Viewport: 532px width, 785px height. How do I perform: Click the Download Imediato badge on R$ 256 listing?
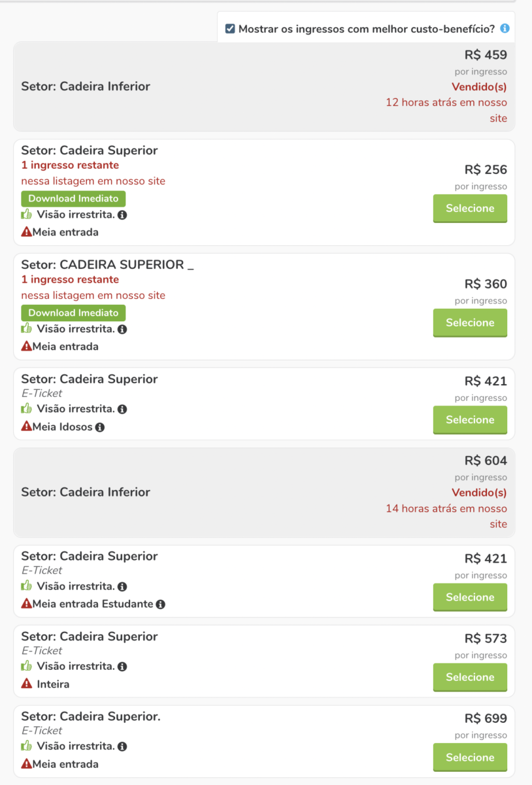(x=73, y=198)
